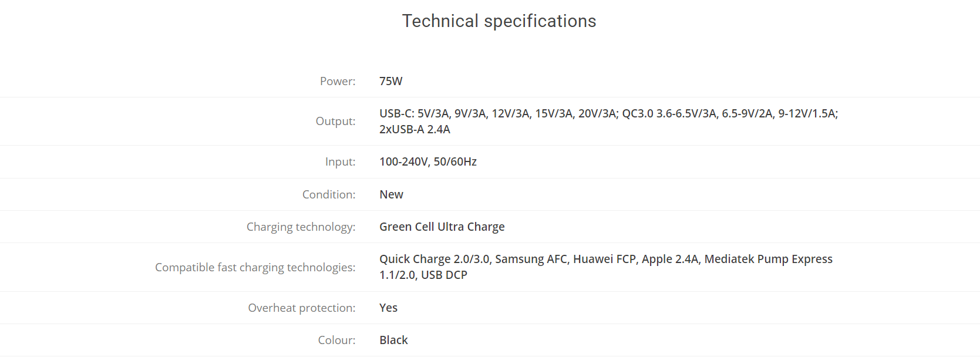Click the Charging technology label
Screen dimensions: 980x357
click(x=301, y=227)
